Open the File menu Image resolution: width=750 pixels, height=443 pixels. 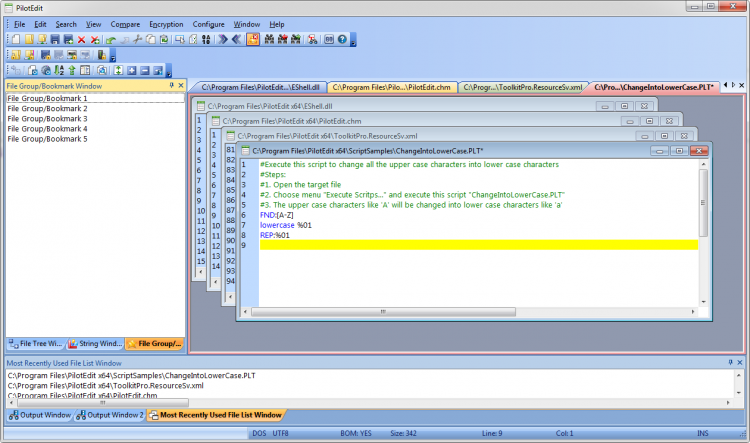20,24
